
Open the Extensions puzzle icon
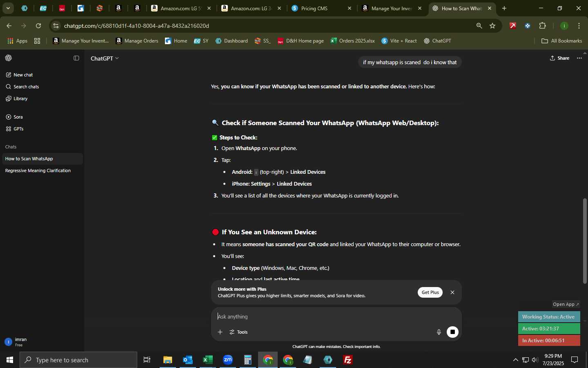(x=543, y=26)
